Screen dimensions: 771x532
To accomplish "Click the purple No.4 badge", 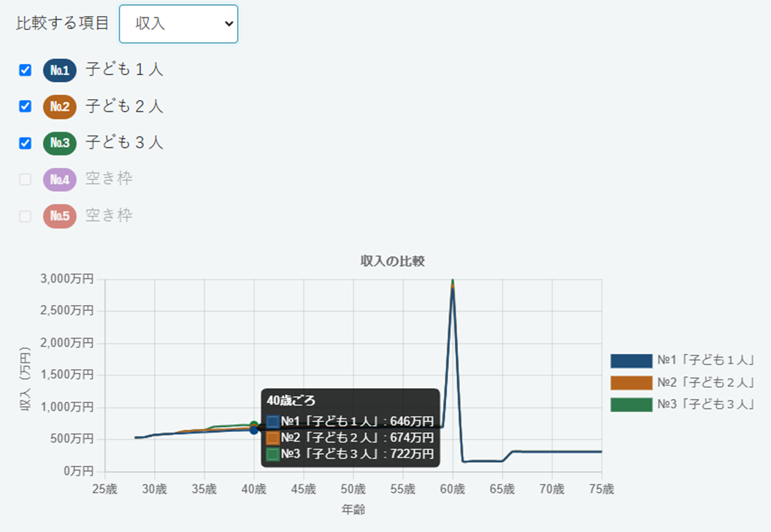I will pos(59,180).
